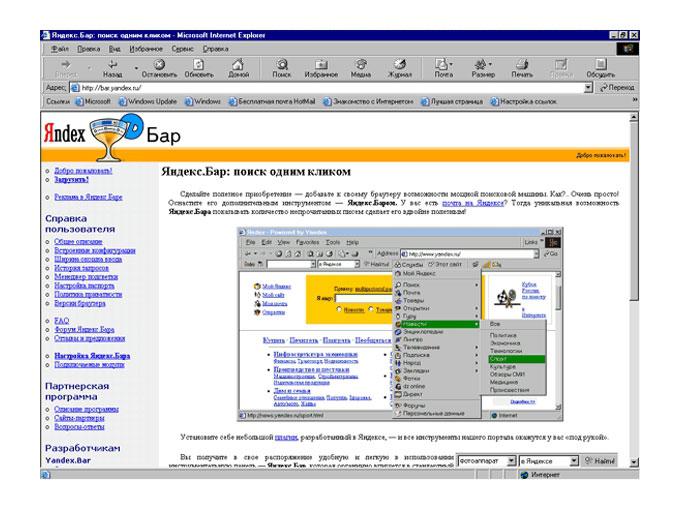Open the Правка menu
This screenshot has height=510, width=680.
click(x=88, y=49)
